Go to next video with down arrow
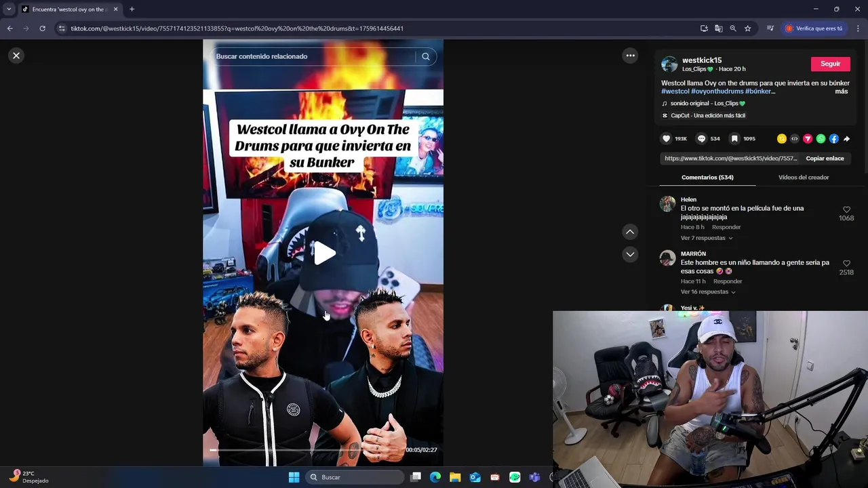The height and width of the screenshot is (488, 868). coord(630,254)
